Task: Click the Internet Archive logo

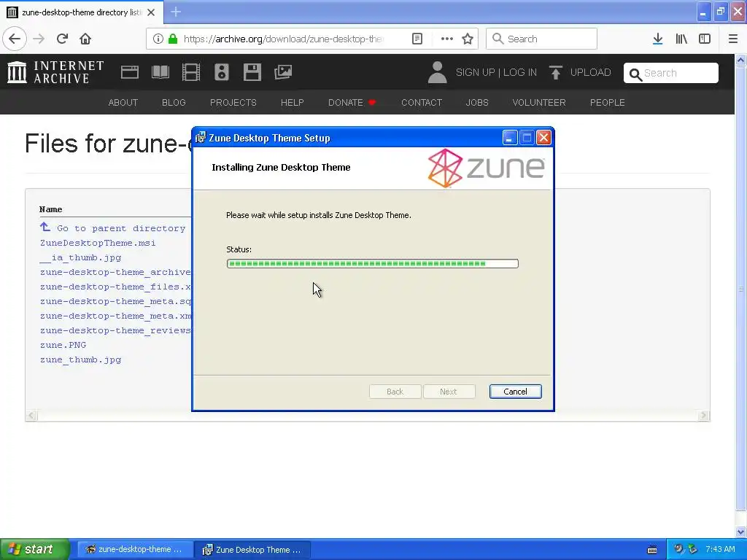Action: point(55,72)
